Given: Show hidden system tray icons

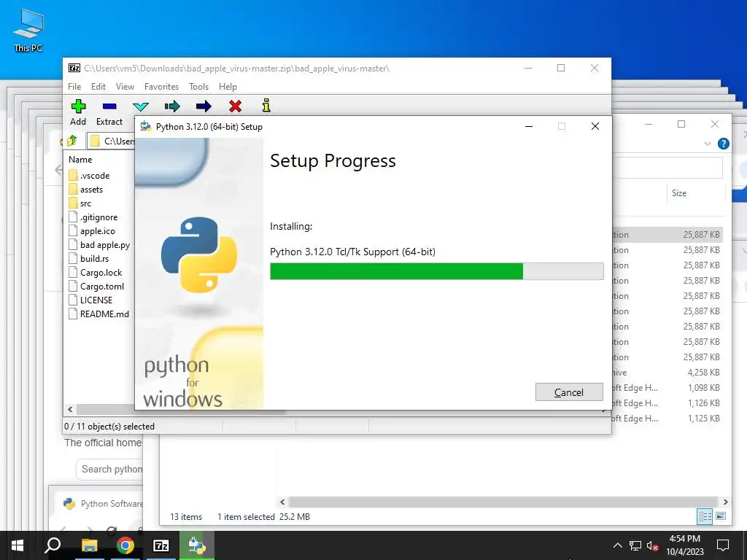Looking at the screenshot, I should pyautogui.click(x=617, y=545).
